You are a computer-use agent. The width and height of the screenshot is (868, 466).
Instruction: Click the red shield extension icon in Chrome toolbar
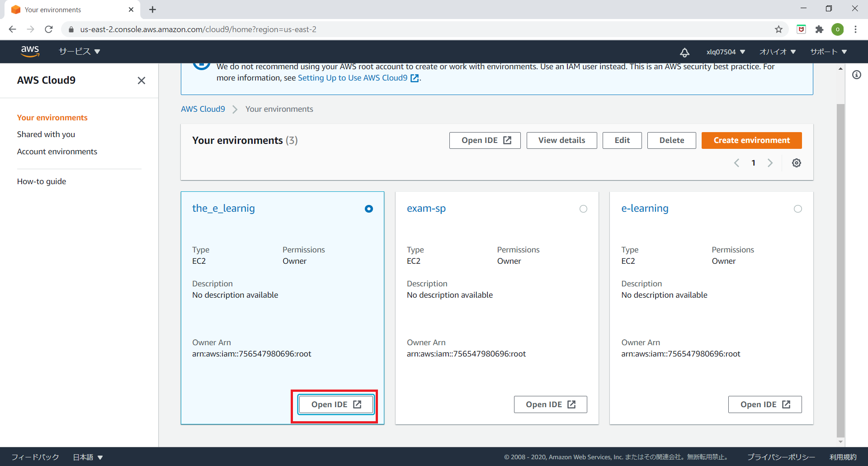801,29
